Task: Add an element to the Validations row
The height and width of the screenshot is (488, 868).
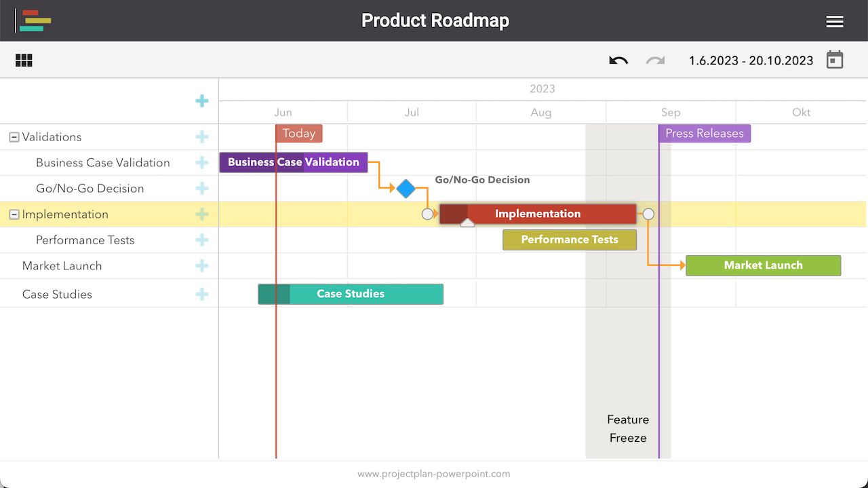Action: 201,136
